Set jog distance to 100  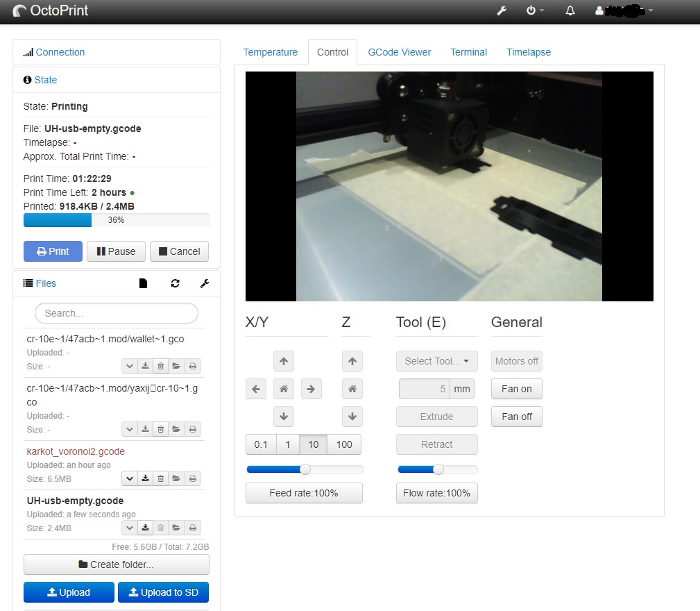[344, 444]
